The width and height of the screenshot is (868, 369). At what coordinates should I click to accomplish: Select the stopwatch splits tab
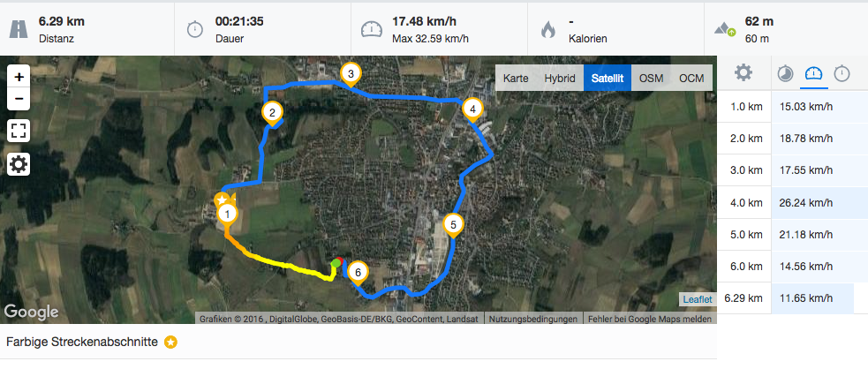pos(842,73)
